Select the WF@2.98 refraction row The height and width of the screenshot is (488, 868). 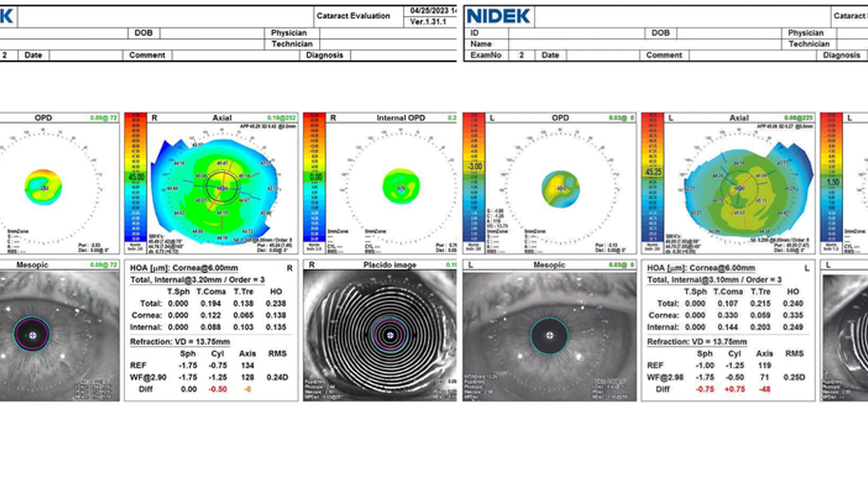tap(726, 377)
